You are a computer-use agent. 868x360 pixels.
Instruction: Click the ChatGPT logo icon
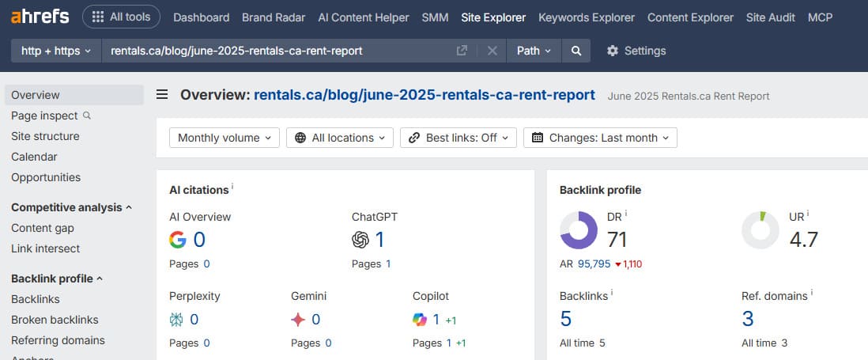pyautogui.click(x=360, y=240)
